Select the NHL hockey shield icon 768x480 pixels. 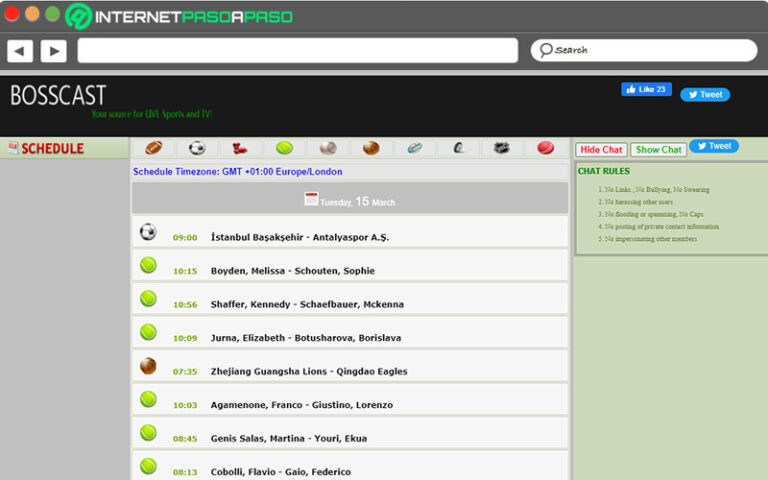pos(502,147)
